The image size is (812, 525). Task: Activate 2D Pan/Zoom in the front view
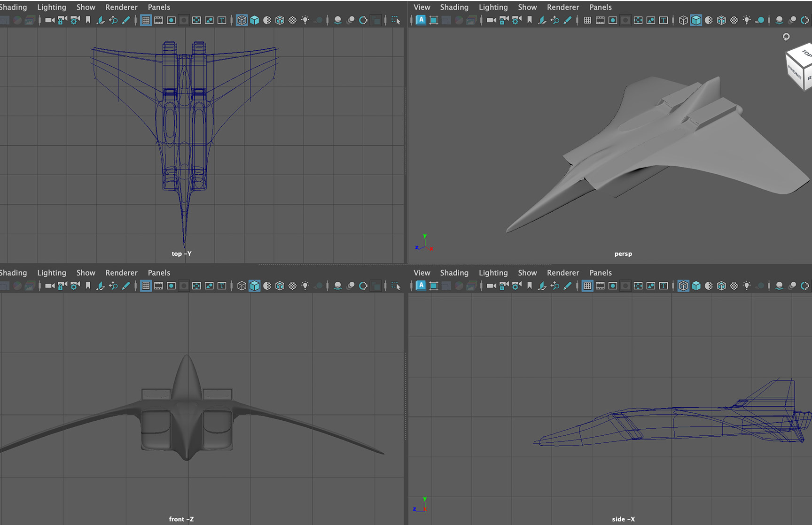tap(113, 286)
